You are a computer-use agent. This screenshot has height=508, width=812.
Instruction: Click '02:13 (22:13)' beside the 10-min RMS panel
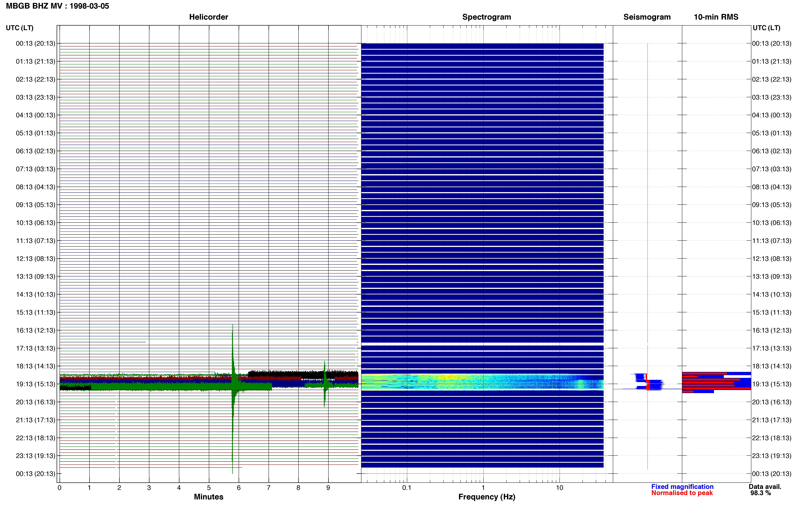(x=772, y=79)
